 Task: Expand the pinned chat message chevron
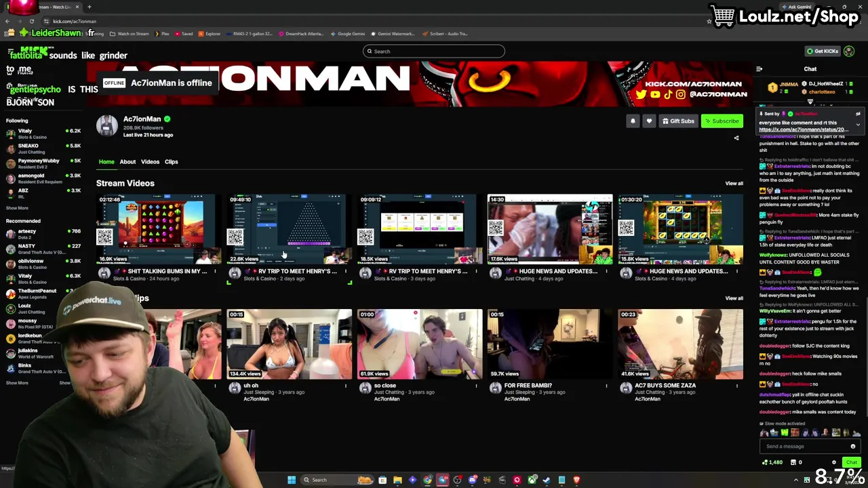(x=858, y=125)
